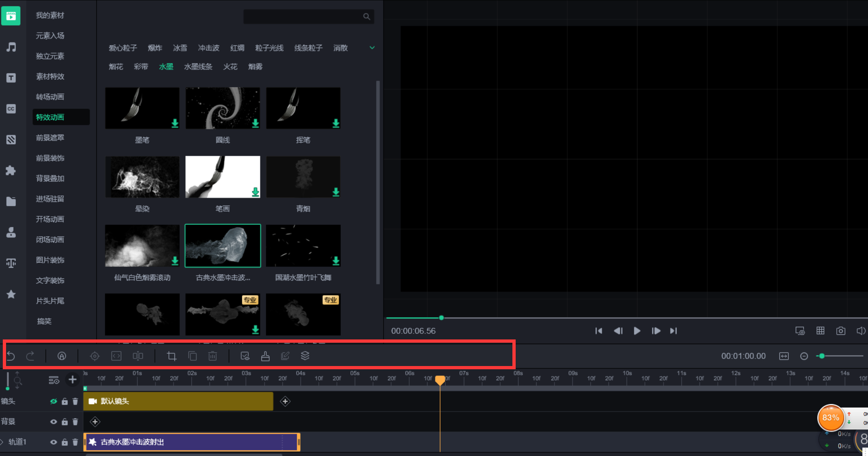The height and width of the screenshot is (456, 868).
Task: Toggle lock on 镜头 track
Action: click(x=65, y=401)
